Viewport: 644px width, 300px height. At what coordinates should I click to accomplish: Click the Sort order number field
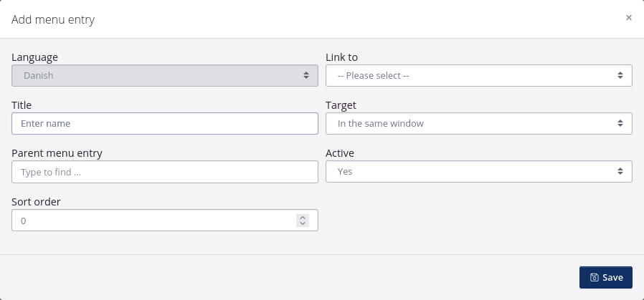[x=165, y=220]
